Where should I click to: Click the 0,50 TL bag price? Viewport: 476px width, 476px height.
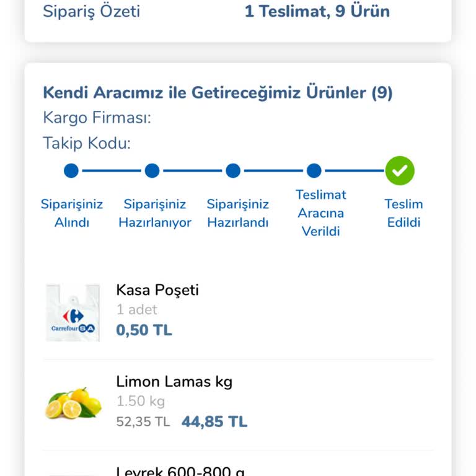144,330
